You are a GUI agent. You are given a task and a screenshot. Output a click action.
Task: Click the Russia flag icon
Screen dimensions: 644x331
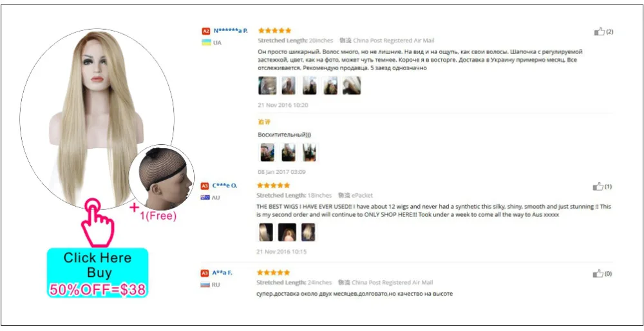point(205,284)
